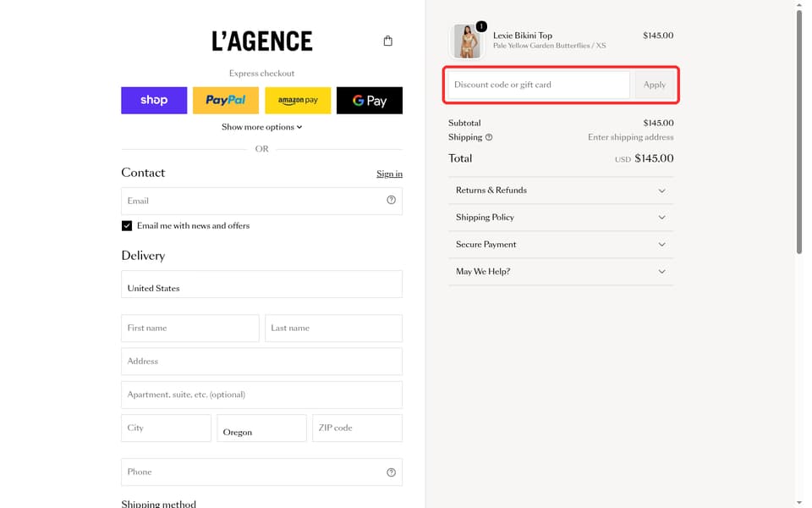Open the United States country dropdown
812x508 pixels.
pos(262,284)
